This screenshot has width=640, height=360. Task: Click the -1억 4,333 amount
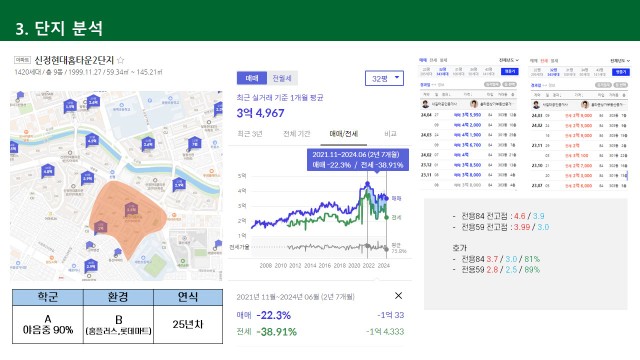(385, 331)
